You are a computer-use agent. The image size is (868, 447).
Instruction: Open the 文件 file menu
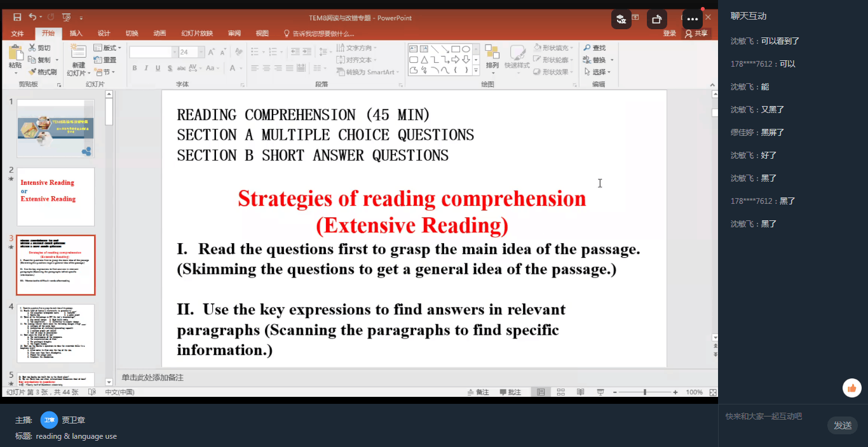(17, 34)
